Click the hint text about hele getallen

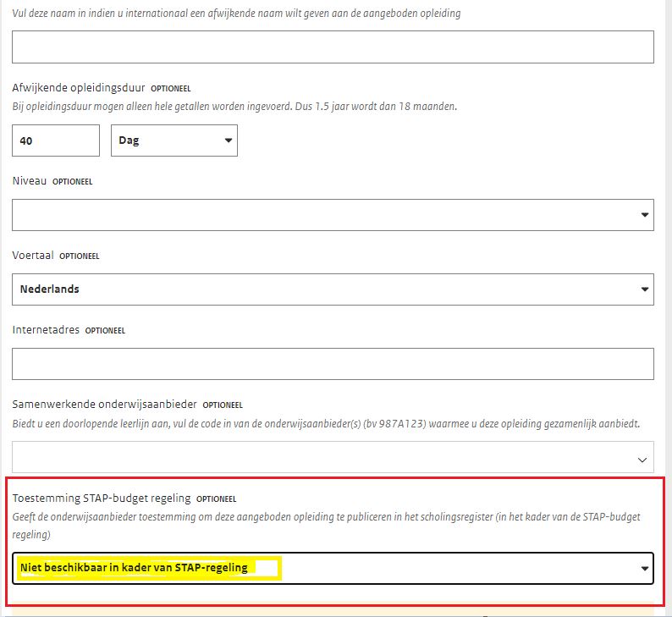[234, 107]
